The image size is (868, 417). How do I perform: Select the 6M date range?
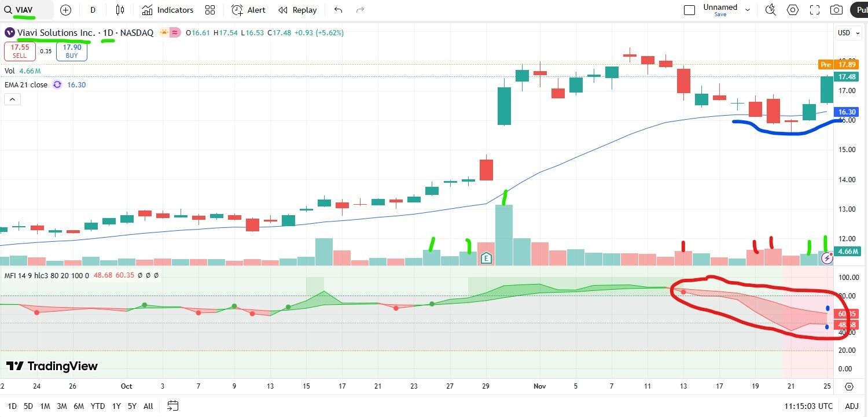point(79,406)
